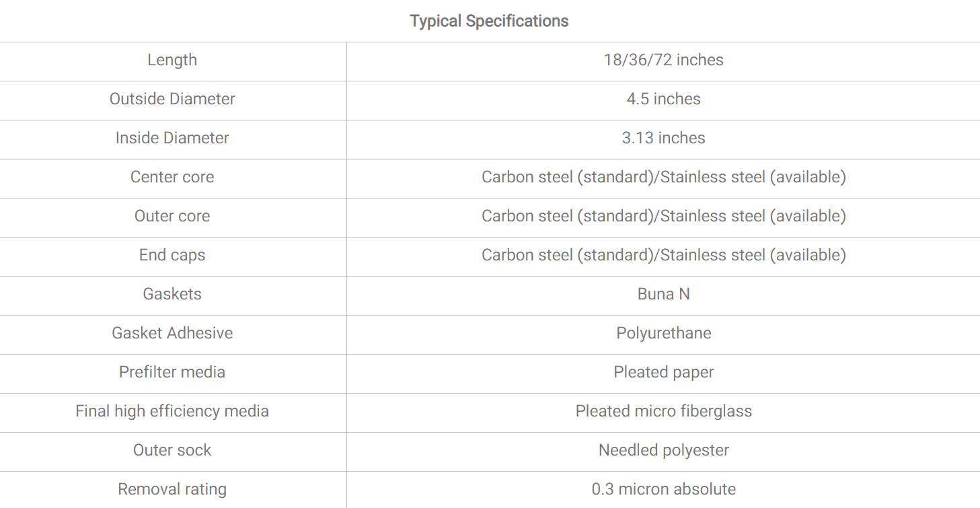This screenshot has height=508, width=980.
Task: Select the Gaskets row label
Action: tap(172, 294)
